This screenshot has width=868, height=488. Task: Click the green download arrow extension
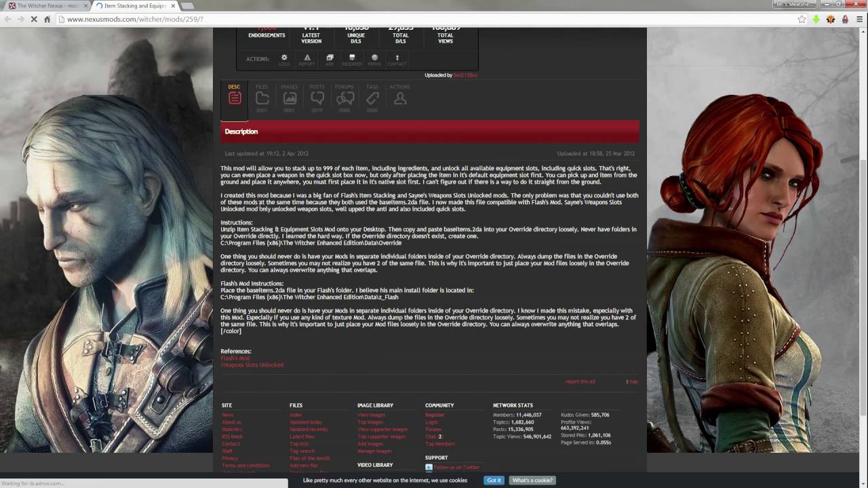(816, 19)
